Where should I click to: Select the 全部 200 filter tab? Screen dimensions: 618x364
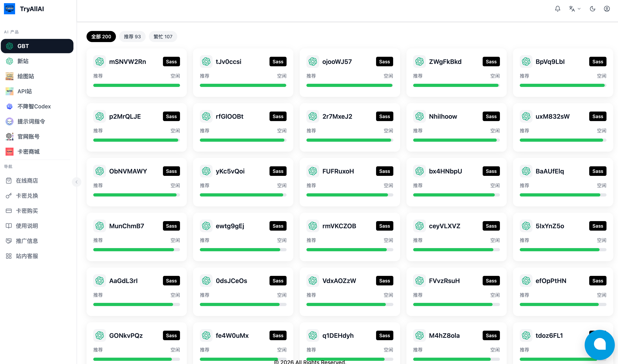(x=101, y=37)
